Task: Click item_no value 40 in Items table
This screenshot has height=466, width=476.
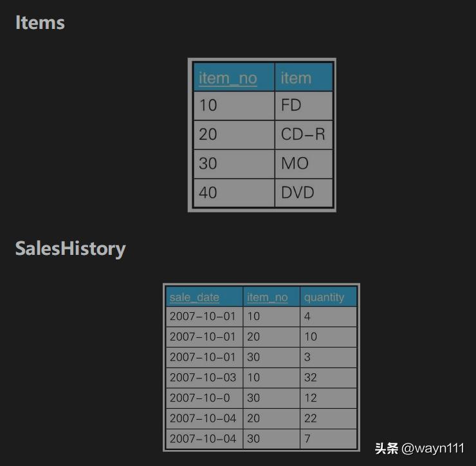Action: pos(208,192)
